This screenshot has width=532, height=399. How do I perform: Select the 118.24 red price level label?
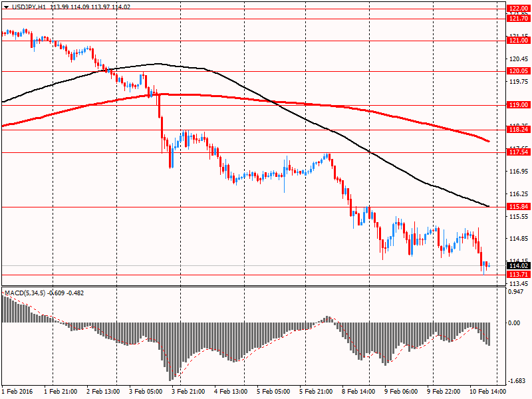(519, 130)
